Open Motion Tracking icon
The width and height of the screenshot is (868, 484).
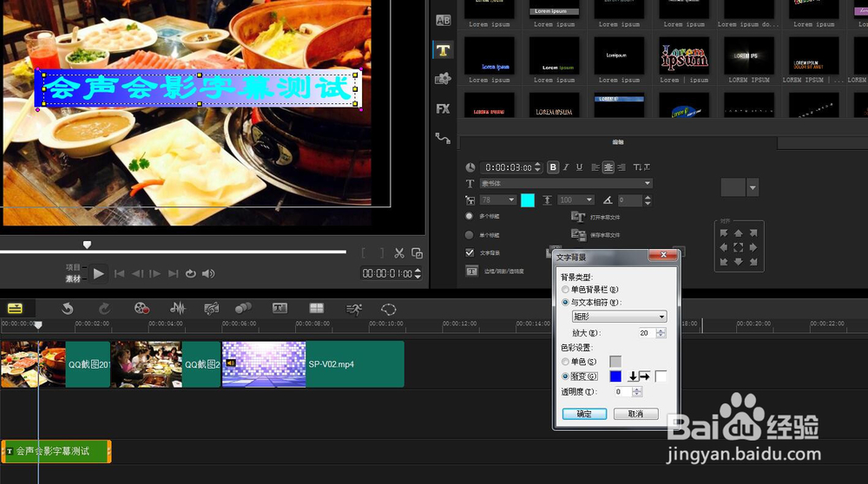coord(244,308)
